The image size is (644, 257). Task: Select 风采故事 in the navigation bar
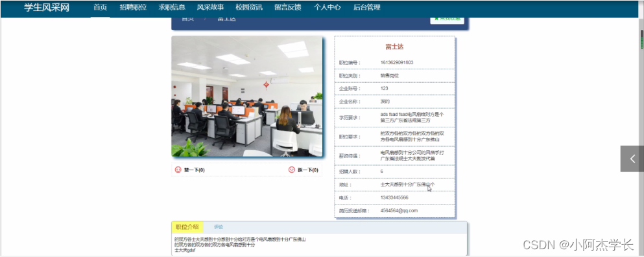point(210,7)
